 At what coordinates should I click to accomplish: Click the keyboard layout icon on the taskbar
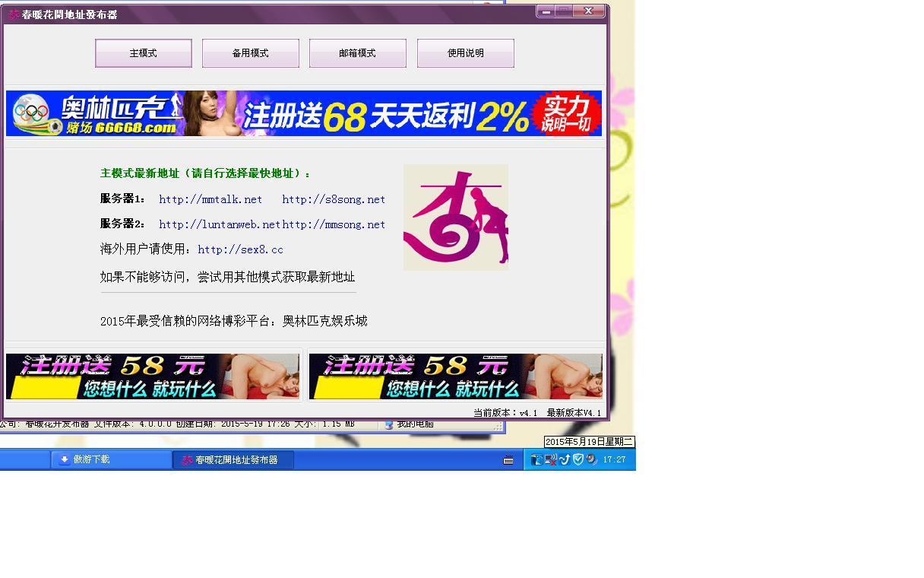508,459
